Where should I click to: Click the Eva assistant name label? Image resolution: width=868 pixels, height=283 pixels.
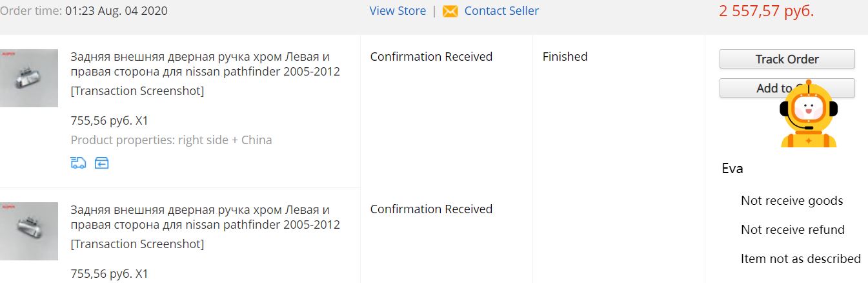point(732,169)
